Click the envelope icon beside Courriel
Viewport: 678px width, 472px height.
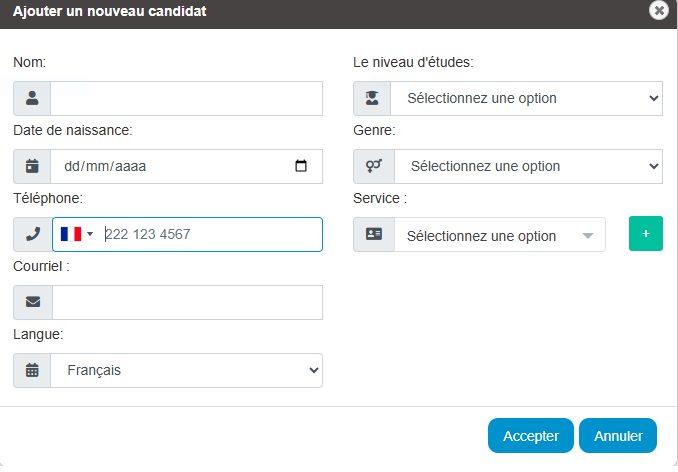coord(33,302)
